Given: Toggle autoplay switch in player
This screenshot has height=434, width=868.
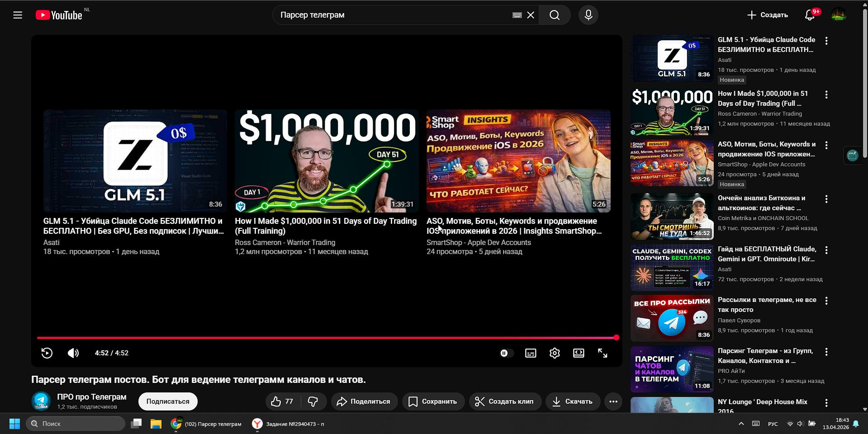Looking at the screenshot, I should pyautogui.click(x=506, y=353).
